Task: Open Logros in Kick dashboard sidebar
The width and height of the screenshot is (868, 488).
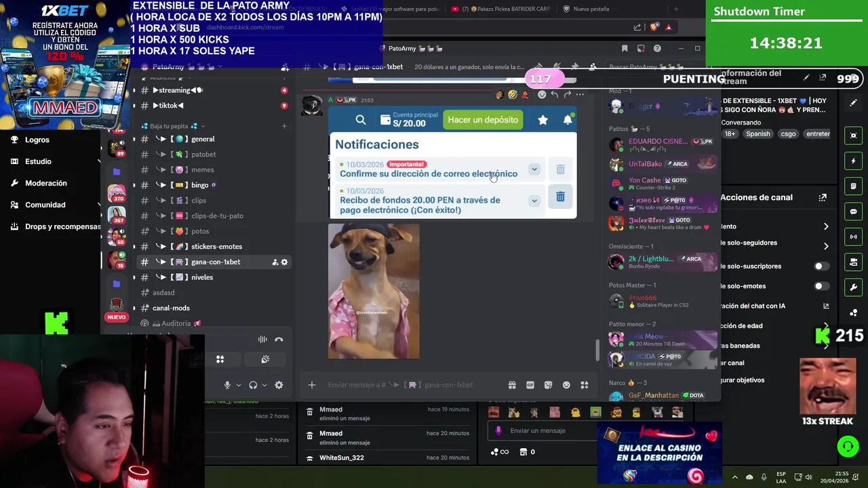Action: pyautogui.click(x=37, y=140)
